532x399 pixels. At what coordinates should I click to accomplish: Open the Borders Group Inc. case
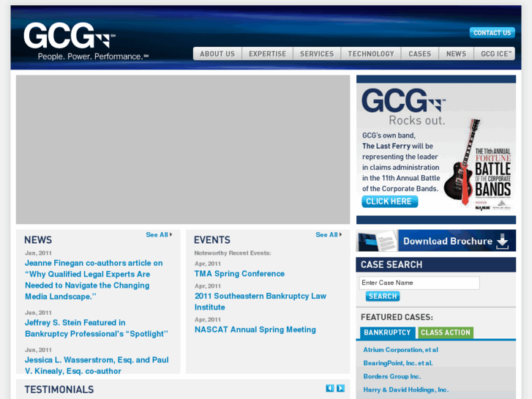(x=392, y=376)
